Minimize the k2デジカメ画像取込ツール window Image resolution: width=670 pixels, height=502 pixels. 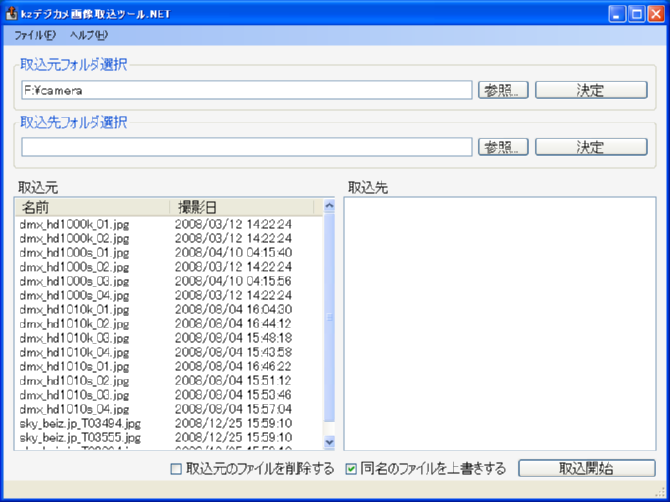tap(616, 15)
